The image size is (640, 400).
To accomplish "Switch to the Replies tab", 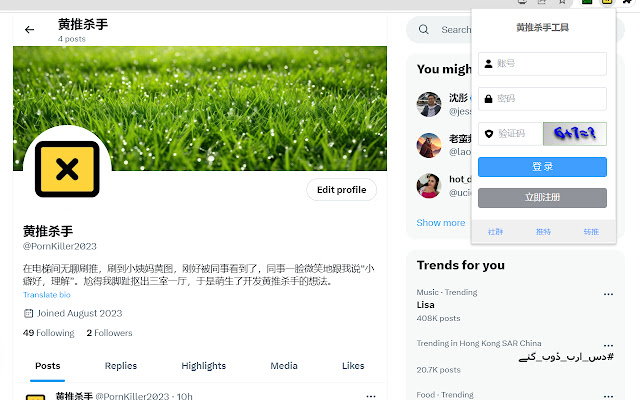I will coord(121,366).
